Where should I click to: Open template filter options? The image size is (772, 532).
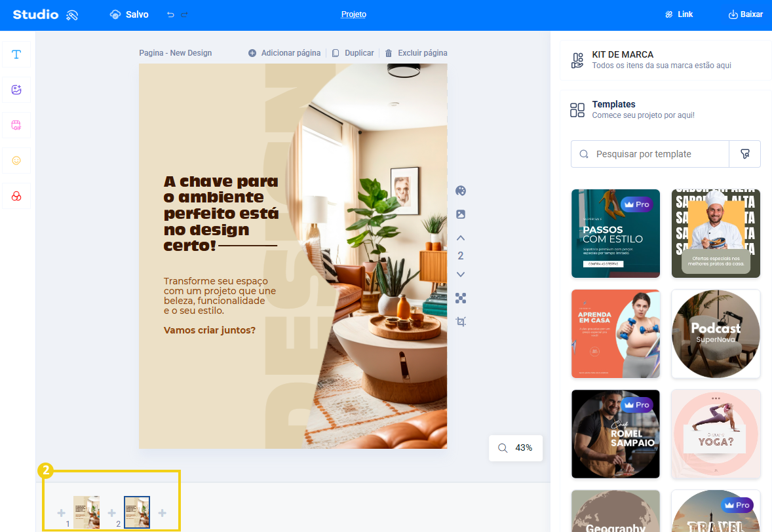click(x=745, y=154)
